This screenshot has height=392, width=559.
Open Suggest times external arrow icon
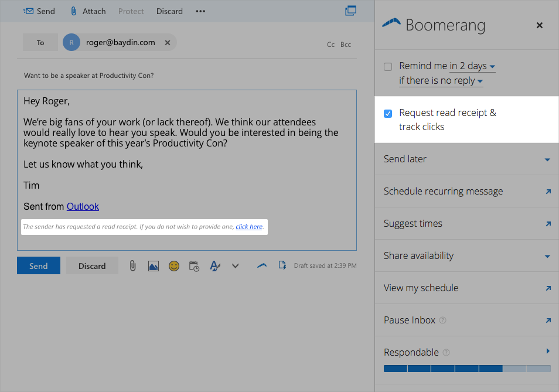pos(548,224)
